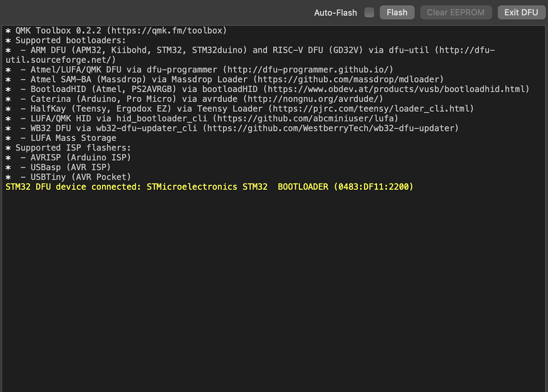Viewport: 548px width, 392px height.
Task: Click the USBTiny (AVR Pocket) entry
Action: (x=80, y=177)
